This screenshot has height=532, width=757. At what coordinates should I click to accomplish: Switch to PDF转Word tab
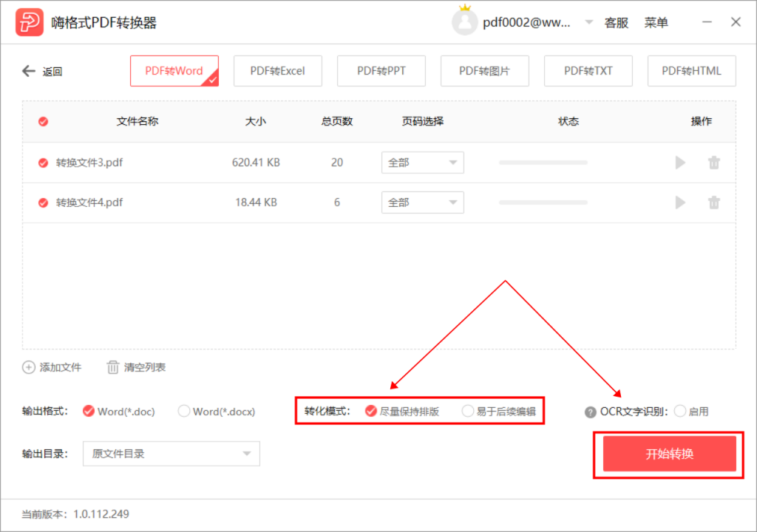(174, 71)
